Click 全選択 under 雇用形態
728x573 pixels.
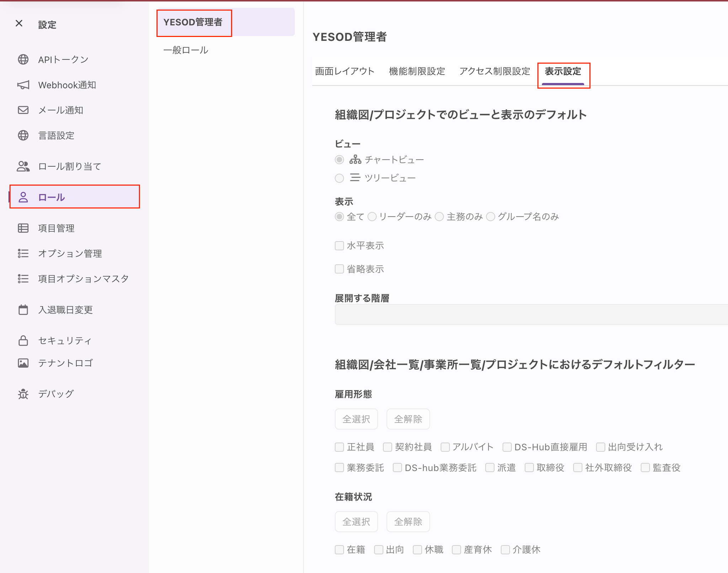tap(356, 419)
